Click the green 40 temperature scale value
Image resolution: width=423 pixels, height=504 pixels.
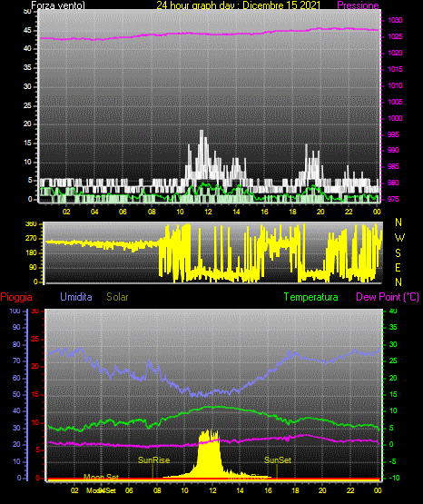(393, 311)
